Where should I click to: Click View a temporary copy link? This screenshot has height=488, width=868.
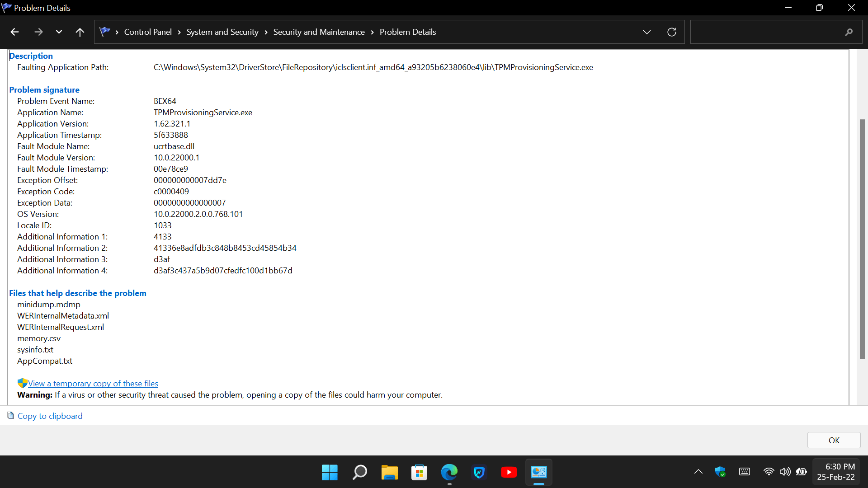click(93, 384)
